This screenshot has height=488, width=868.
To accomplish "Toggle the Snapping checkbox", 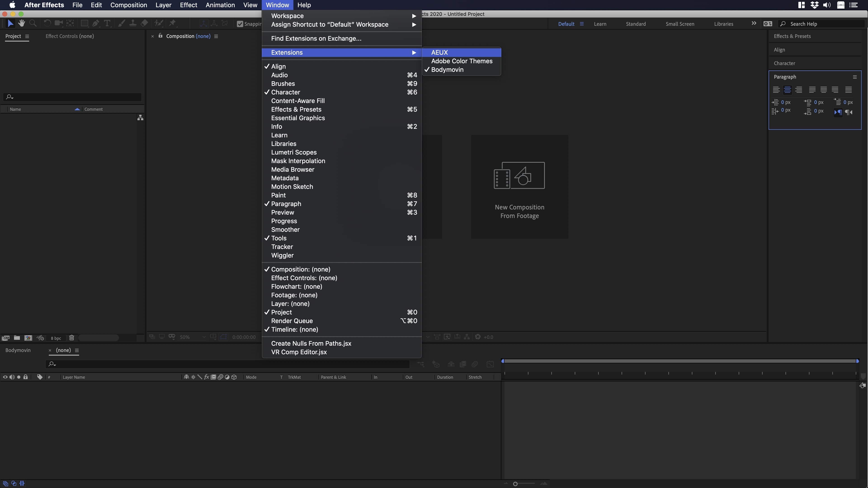I will [240, 24].
